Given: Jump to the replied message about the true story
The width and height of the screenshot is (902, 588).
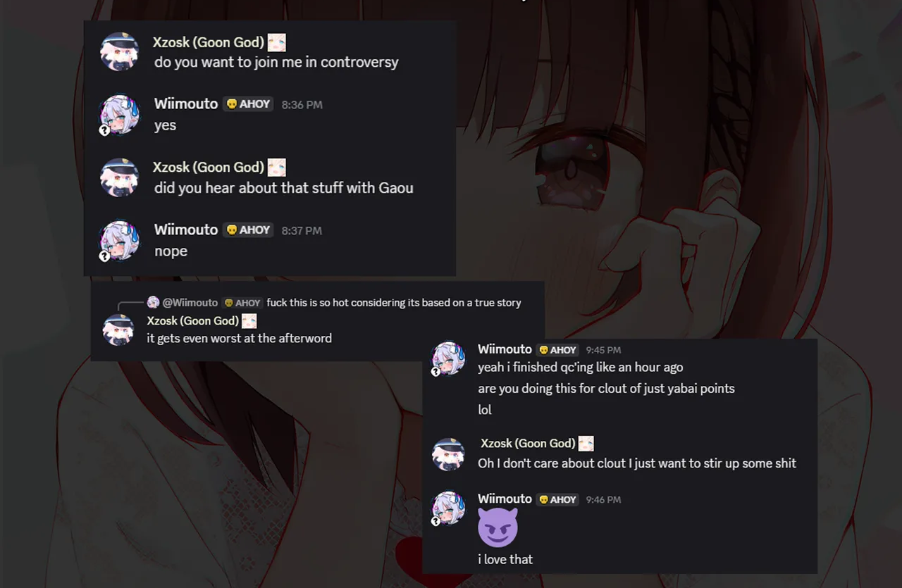Looking at the screenshot, I should tap(394, 303).
